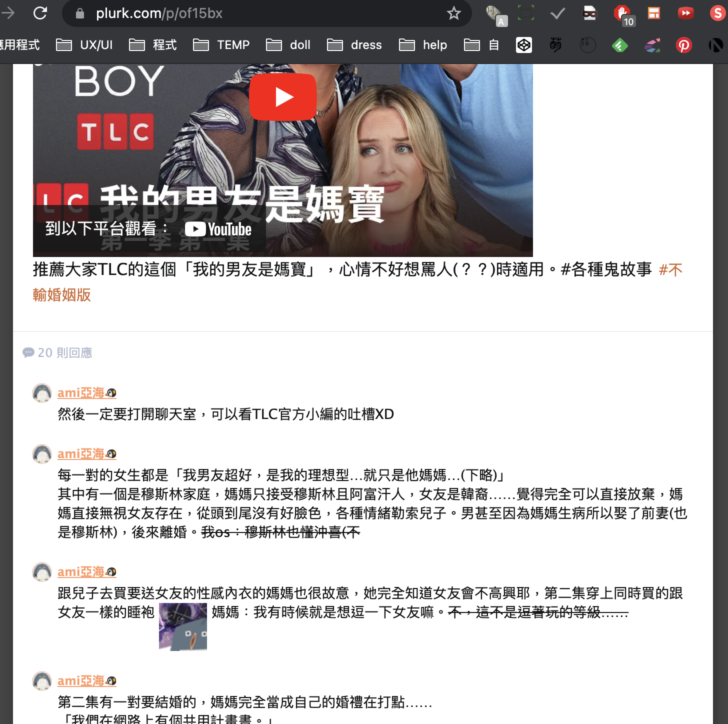Open the help bookmarks folder

[423, 45]
